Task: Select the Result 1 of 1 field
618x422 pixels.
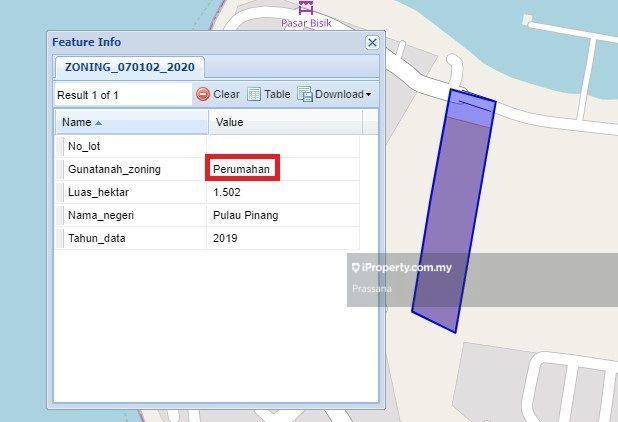Action: click(122, 95)
